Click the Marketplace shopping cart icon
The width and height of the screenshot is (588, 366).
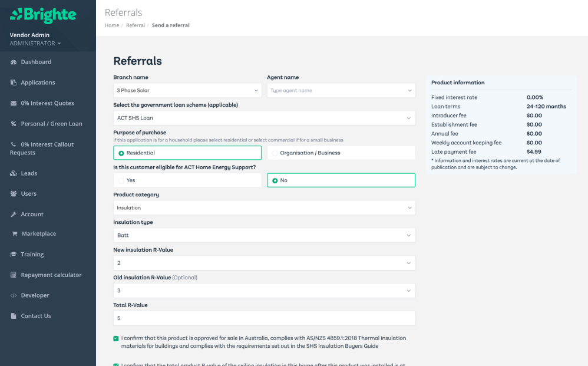[14, 234]
